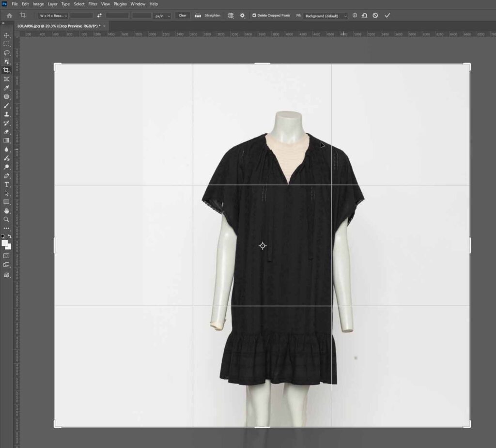Image resolution: width=496 pixels, height=448 pixels.
Task: Switch to the LOLA096.jpg document tab
Action: [x=59, y=26]
